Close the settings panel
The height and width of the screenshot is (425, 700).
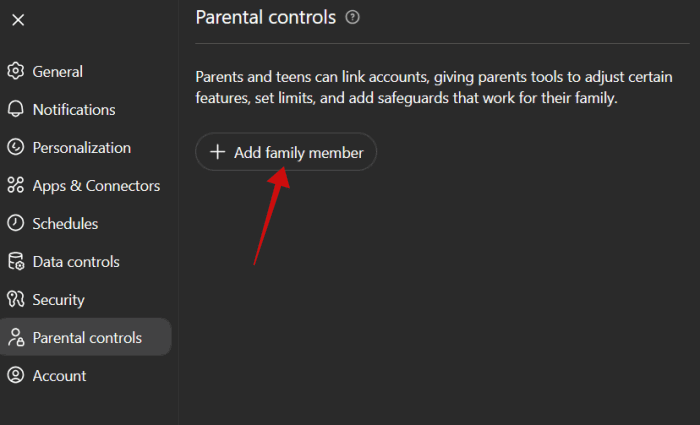click(x=18, y=19)
